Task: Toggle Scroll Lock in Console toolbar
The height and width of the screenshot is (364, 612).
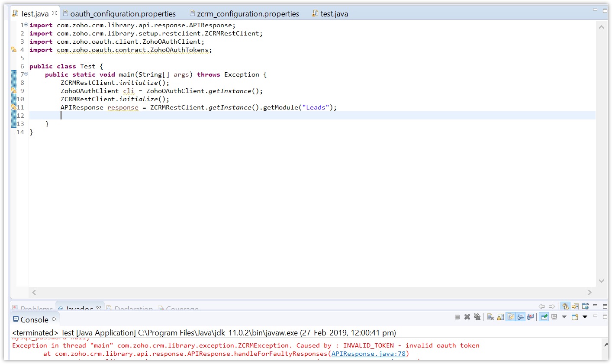Action: [x=500, y=317]
